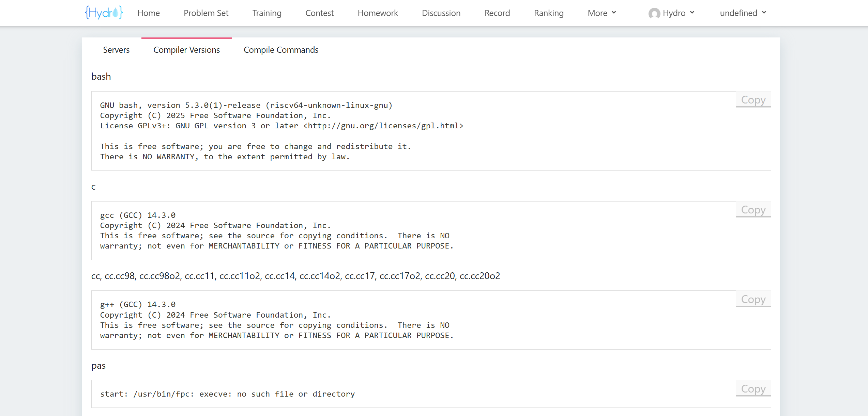This screenshot has width=868, height=416.
Task: Copy the g++ version output
Action: 753,299
